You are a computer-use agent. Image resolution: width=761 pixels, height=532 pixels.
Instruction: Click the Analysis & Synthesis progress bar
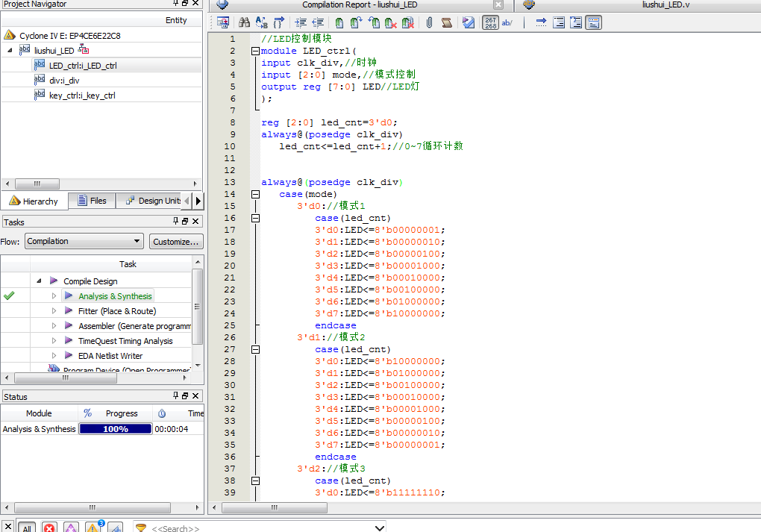pos(115,429)
